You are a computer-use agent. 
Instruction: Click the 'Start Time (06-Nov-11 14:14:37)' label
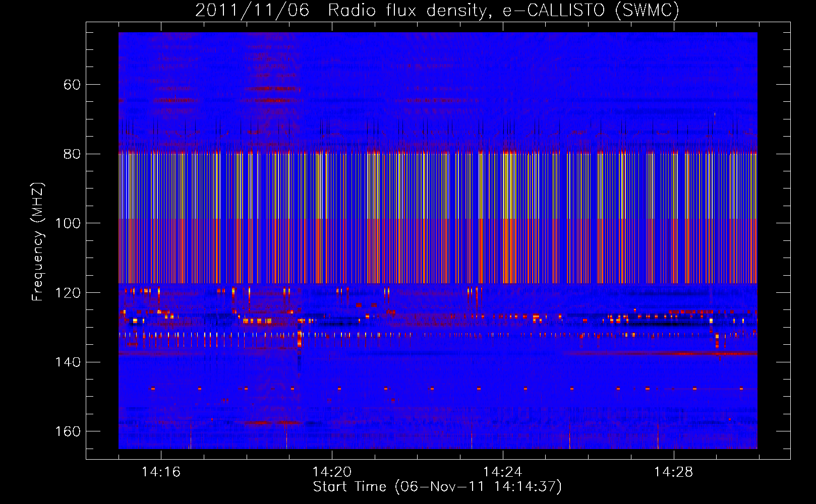[x=437, y=487]
